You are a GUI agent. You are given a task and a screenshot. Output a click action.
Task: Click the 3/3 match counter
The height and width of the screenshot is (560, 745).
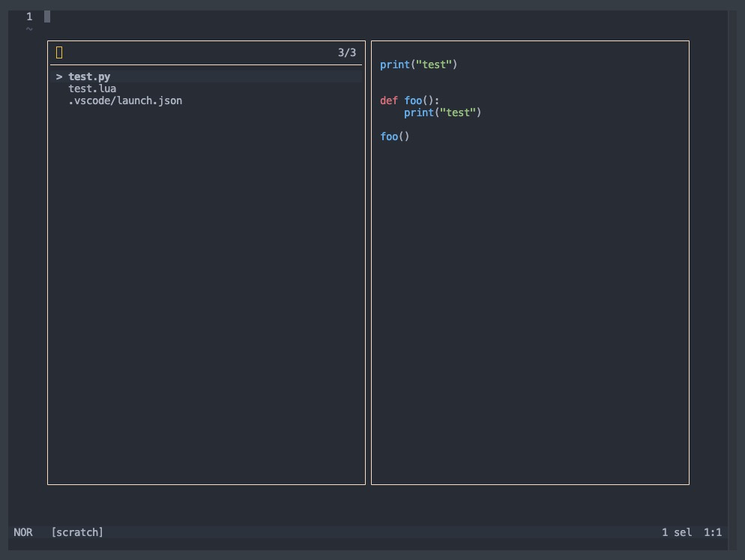pos(347,52)
